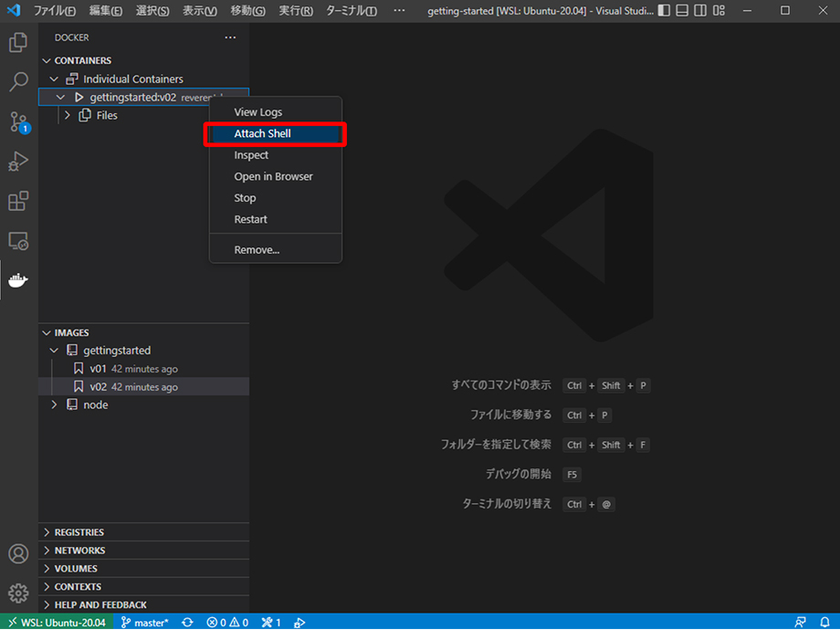Expand the Files node chevron
This screenshot has width=840, height=630.
coord(68,115)
